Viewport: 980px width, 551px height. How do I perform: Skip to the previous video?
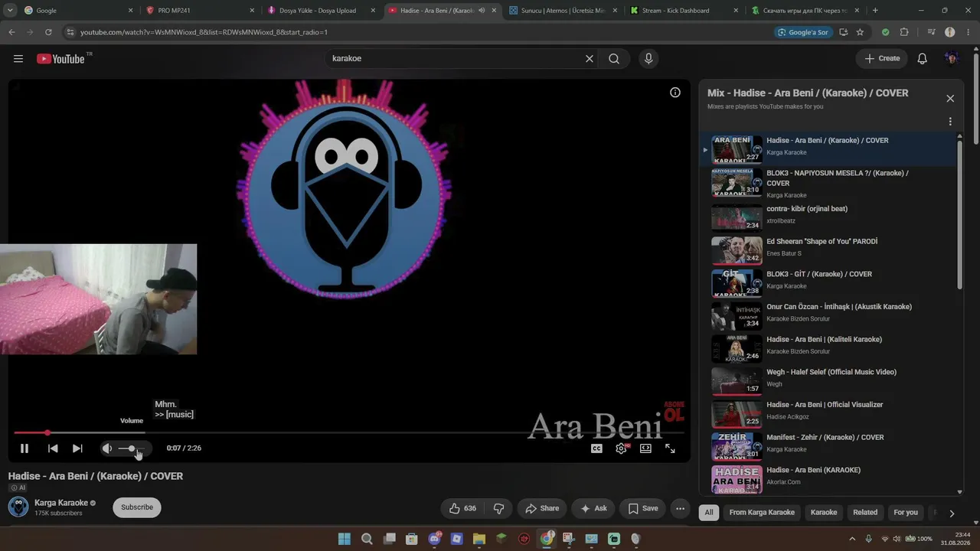[53, 448]
